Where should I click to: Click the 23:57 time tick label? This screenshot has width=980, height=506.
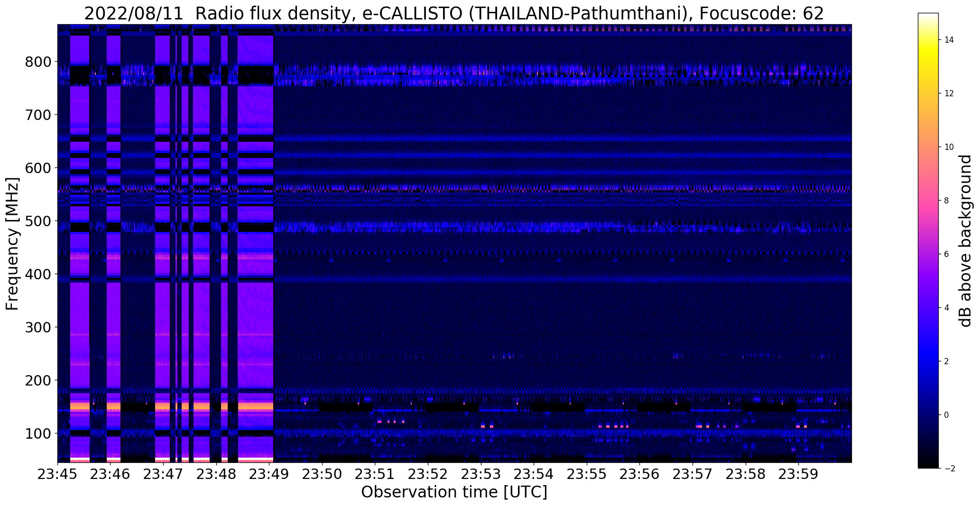(x=693, y=474)
